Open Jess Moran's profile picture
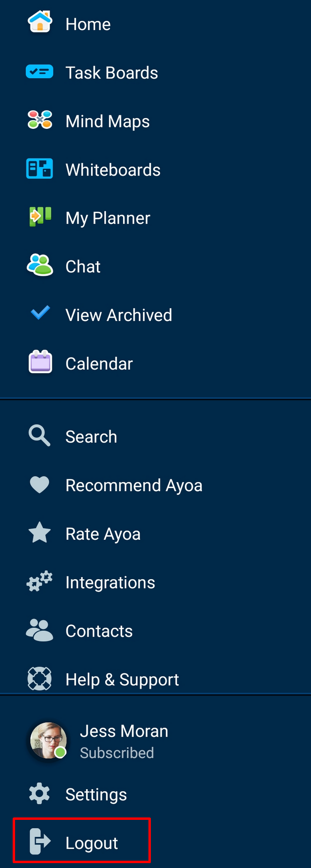This screenshot has height=868, width=311. [48, 741]
